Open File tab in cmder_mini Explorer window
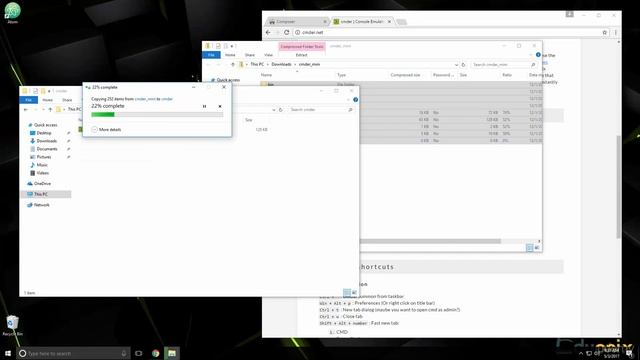The width and height of the screenshot is (640, 360). pos(211,55)
